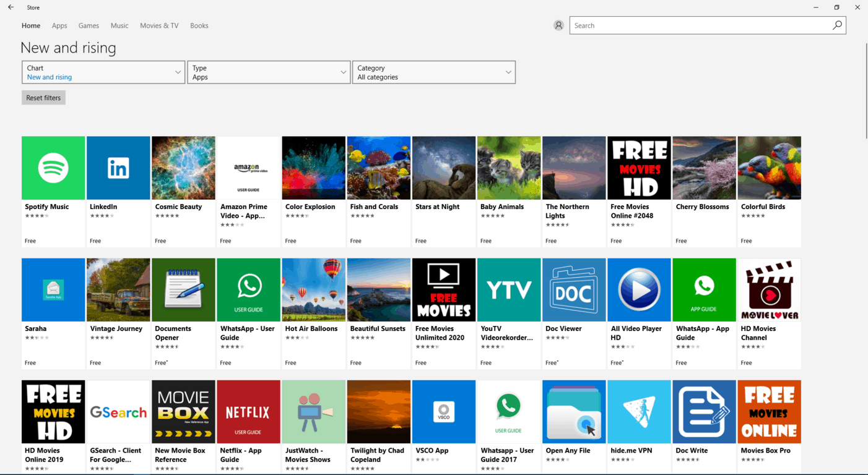Switch to the Apps tab
Viewport: 868px width, 475px height.
(59, 25)
